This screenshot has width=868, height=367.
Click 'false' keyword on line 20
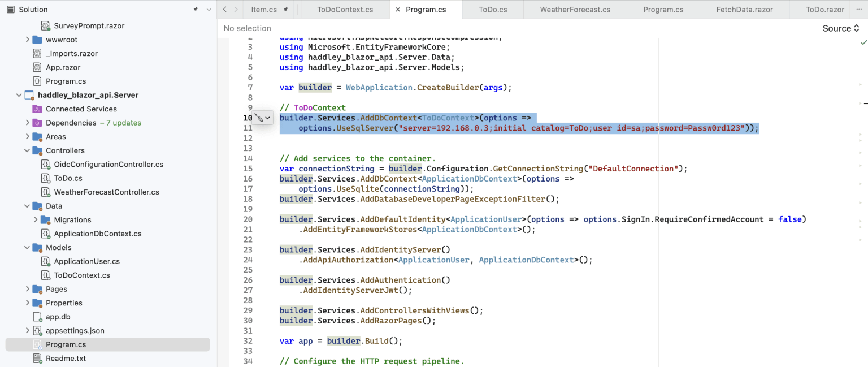(x=790, y=219)
